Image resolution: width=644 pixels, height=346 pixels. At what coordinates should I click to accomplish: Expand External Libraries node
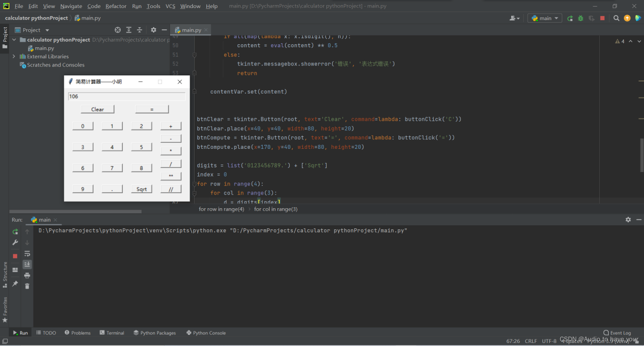point(14,56)
